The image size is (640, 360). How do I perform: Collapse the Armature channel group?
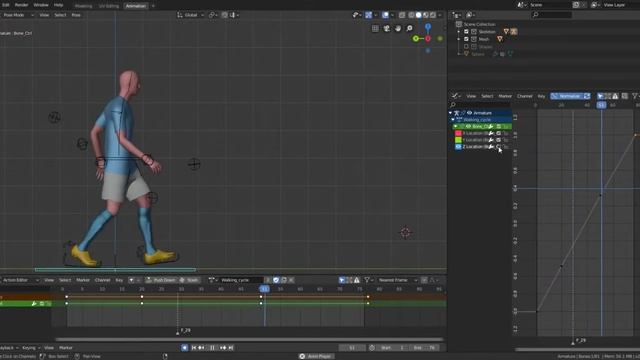[451, 113]
